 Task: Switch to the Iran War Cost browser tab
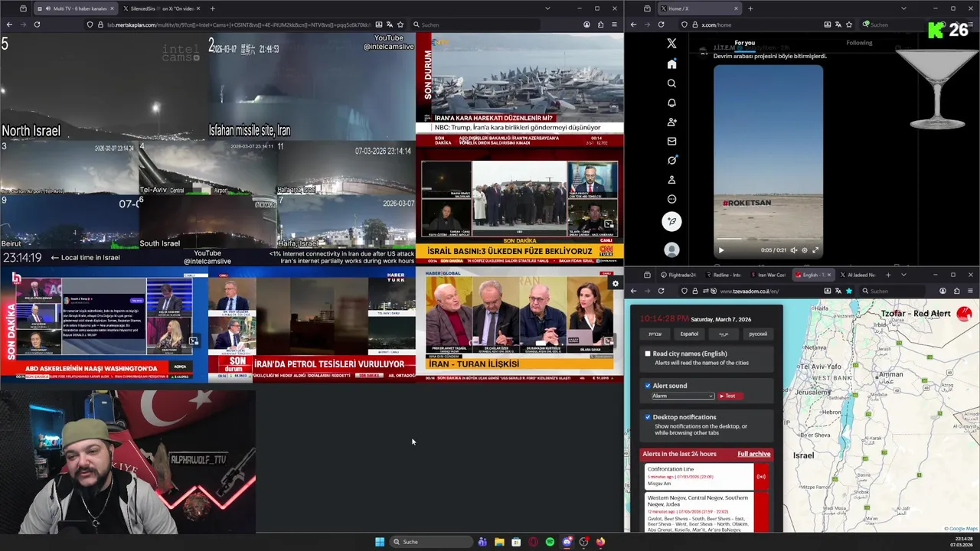pos(769,275)
